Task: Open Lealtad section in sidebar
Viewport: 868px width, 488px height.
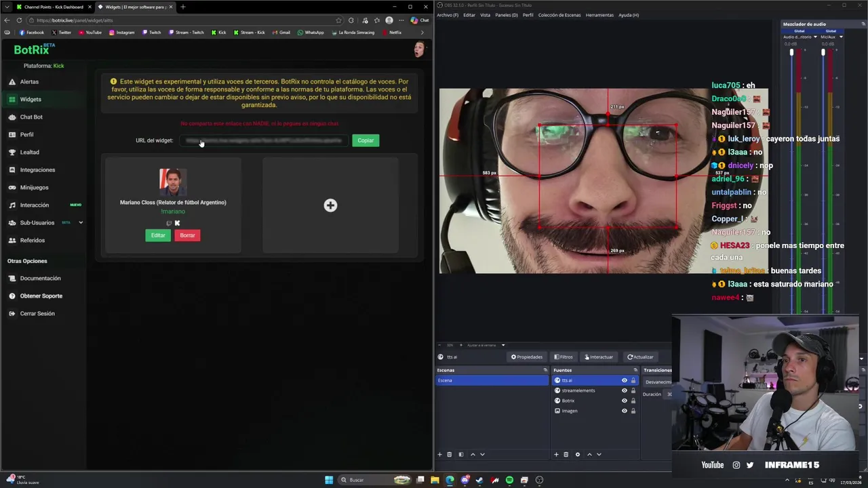Action: tap(29, 152)
